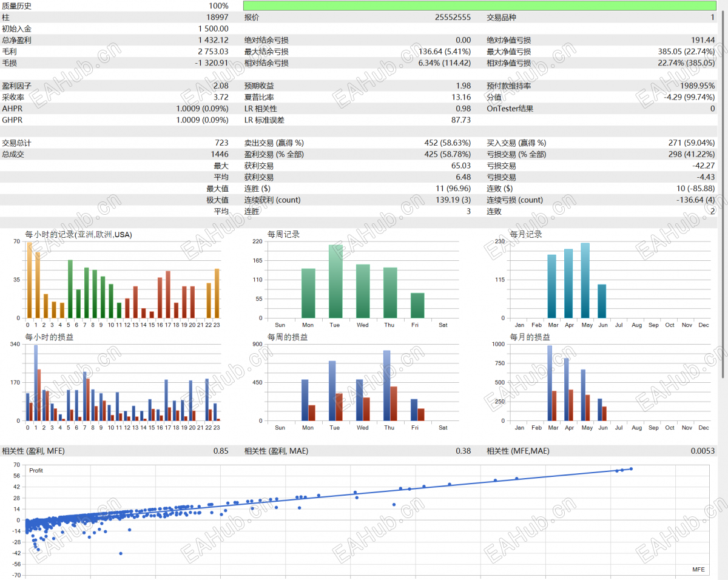Select the 绝对净值亏损 value 191.44

(x=703, y=40)
